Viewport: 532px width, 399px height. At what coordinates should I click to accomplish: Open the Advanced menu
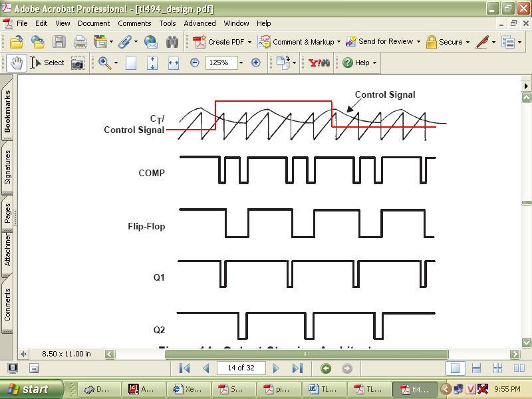coord(199,23)
